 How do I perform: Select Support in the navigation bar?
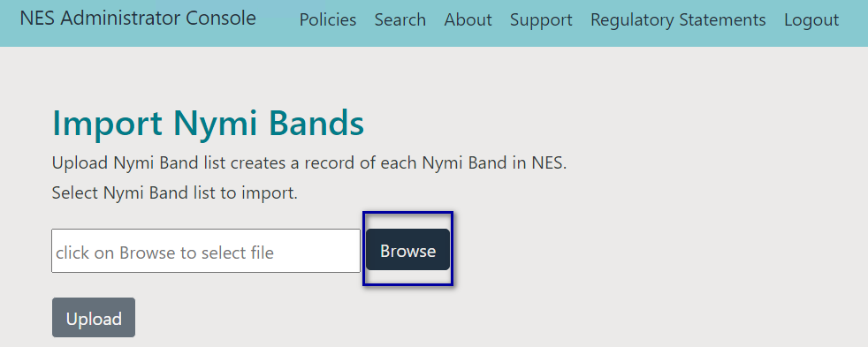click(541, 20)
